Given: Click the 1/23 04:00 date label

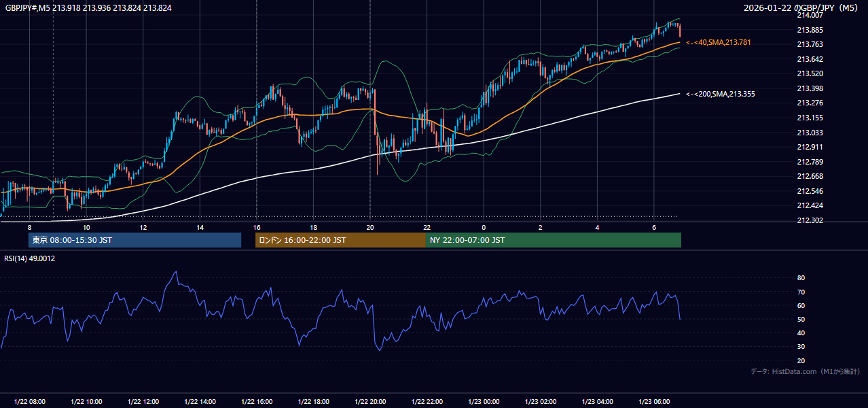Looking at the screenshot, I should point(597,402).
